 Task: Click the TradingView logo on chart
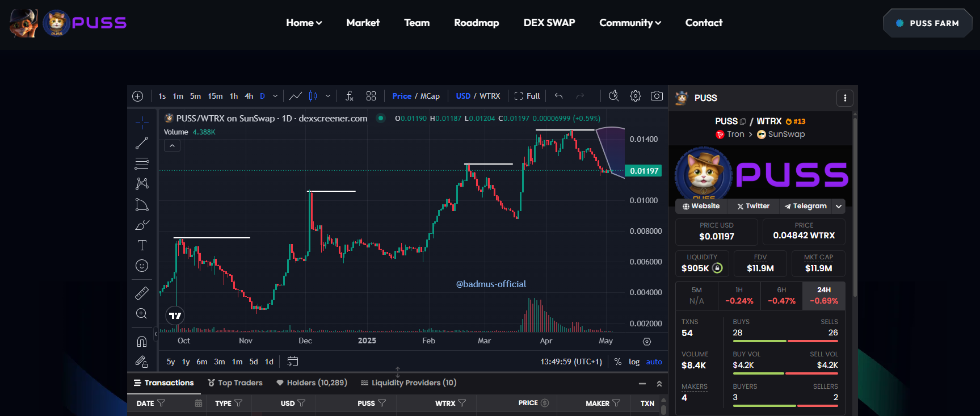point(175,316)
